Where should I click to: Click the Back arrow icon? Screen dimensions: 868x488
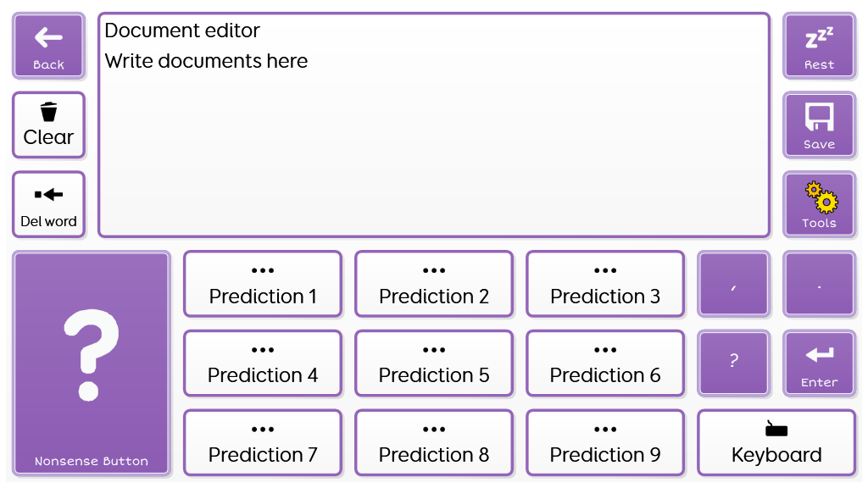pos(48,37)
